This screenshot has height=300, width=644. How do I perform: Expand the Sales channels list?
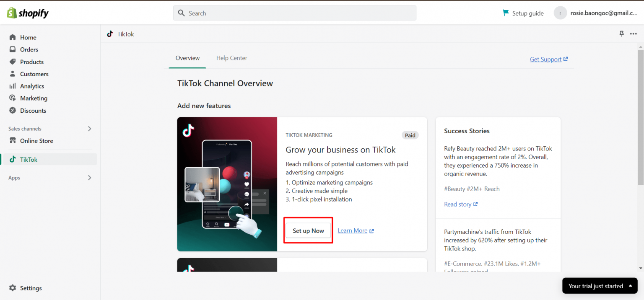(x=89, y=129)
